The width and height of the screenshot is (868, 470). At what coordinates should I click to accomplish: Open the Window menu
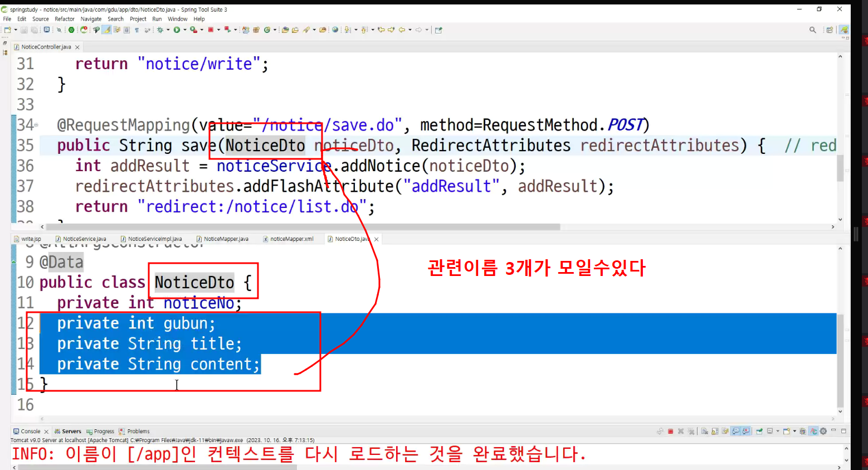tap(178, 19)
